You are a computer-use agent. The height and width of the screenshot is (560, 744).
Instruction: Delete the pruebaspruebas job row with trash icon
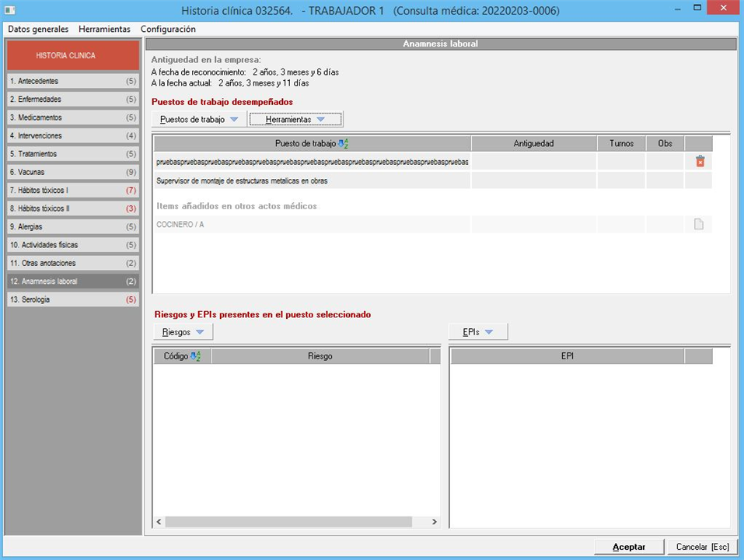700,161
